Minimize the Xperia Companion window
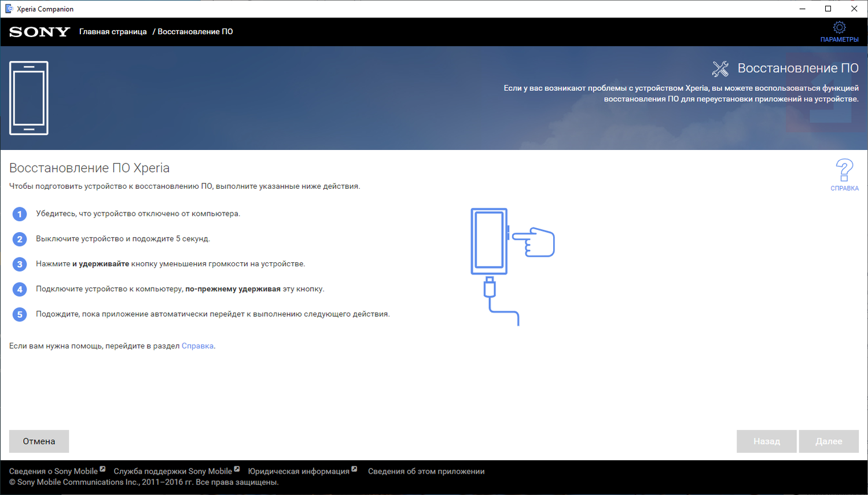The width and height of the screenshot is (868, 495). pyautogui.click(x=803, y=9)
